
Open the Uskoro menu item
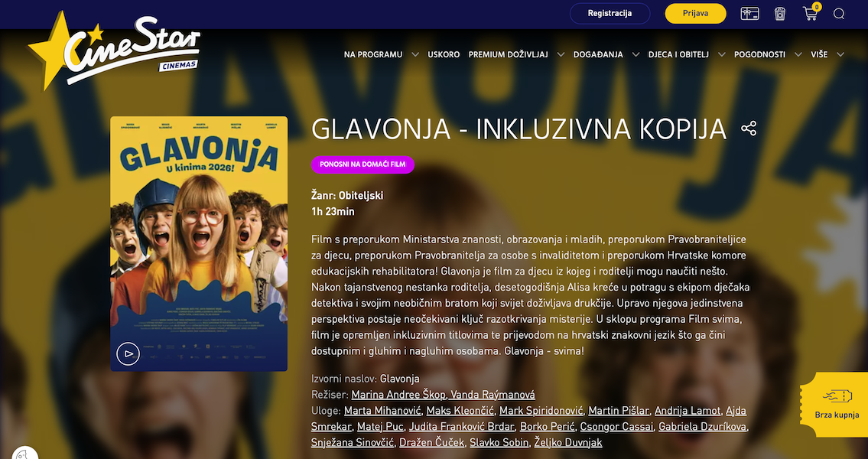pos(444,54)
